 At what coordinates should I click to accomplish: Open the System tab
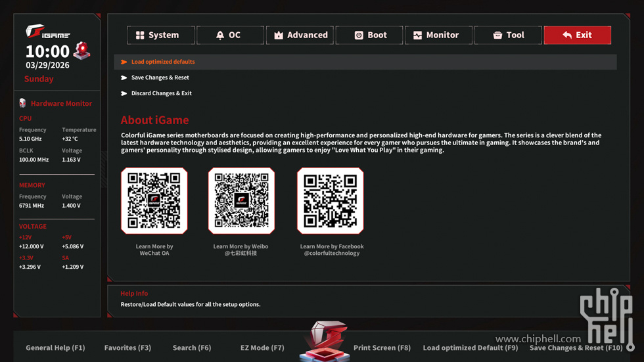pos(161,35)
